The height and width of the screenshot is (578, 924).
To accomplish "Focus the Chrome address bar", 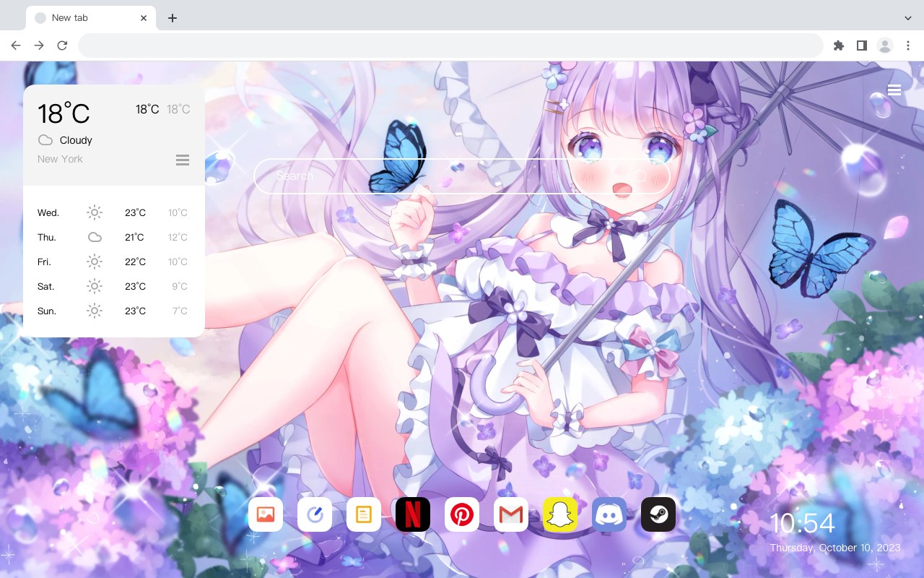I will [x=450, y=46].
